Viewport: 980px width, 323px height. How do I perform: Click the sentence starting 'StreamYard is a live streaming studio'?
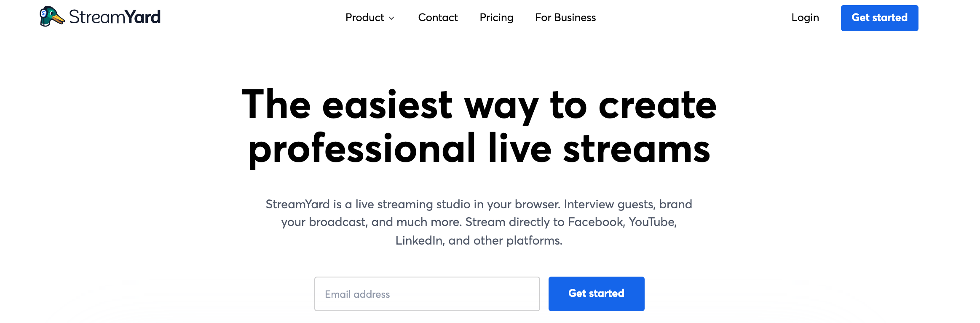point(413,205)
